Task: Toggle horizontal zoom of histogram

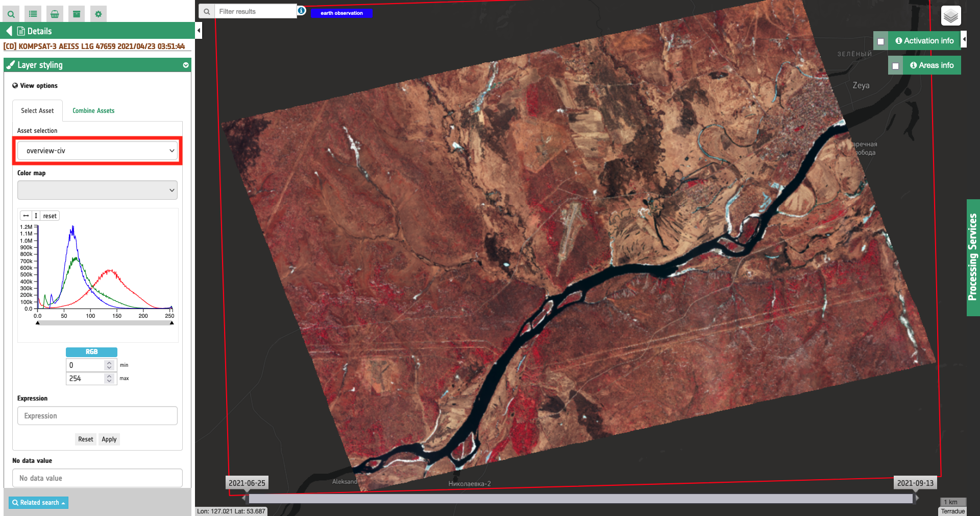Action: pyautogui.click(x=26, y=216)
